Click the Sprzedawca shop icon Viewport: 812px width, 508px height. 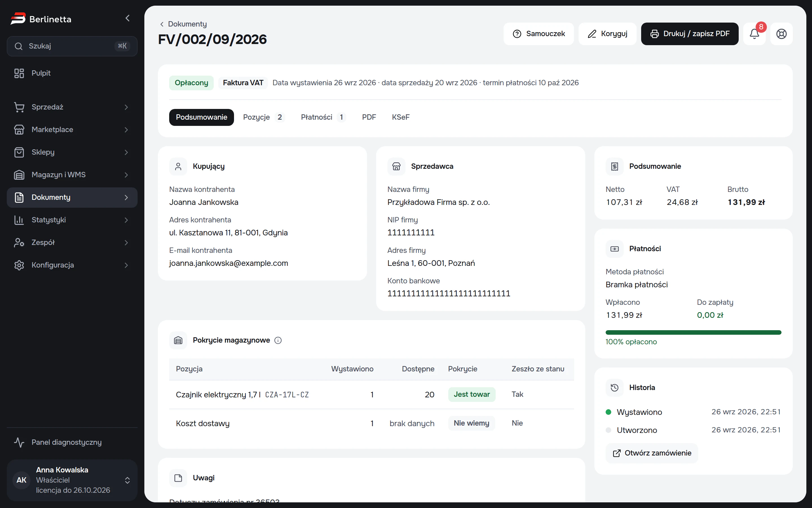(x=396, y=166)
